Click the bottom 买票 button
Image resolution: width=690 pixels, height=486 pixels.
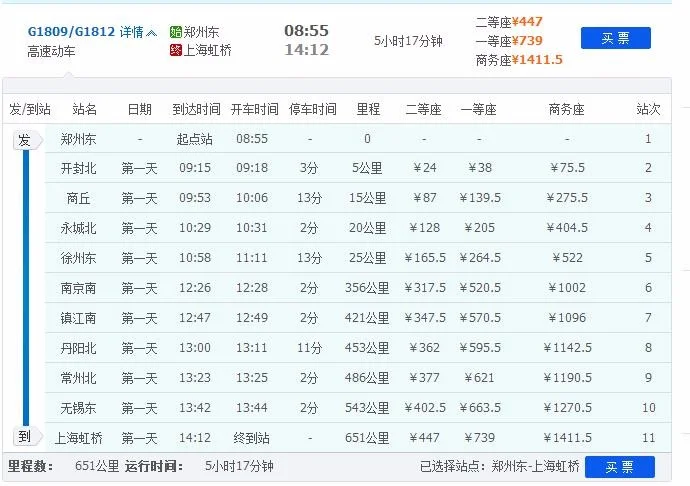[620, 467]
